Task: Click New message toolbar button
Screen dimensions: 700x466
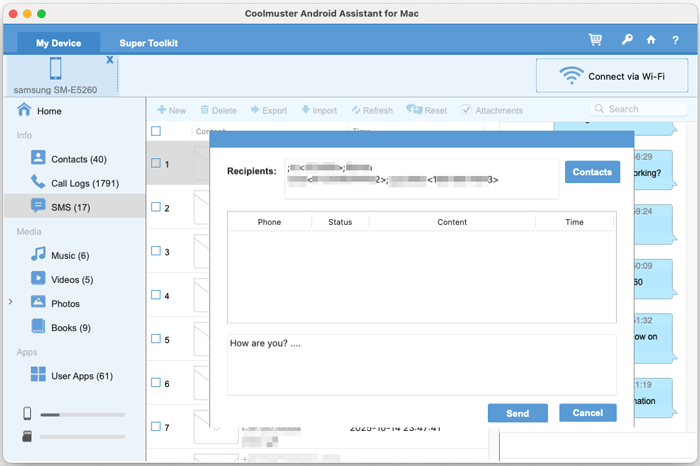Action: [171, 110]
